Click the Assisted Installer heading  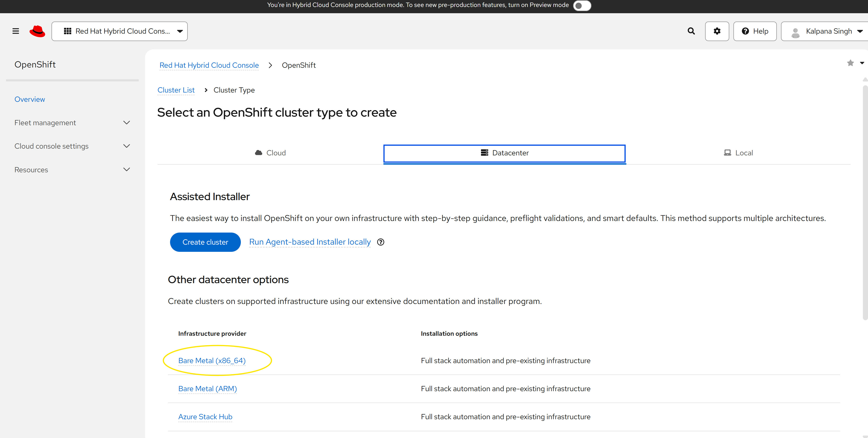(x=210, y=197)
